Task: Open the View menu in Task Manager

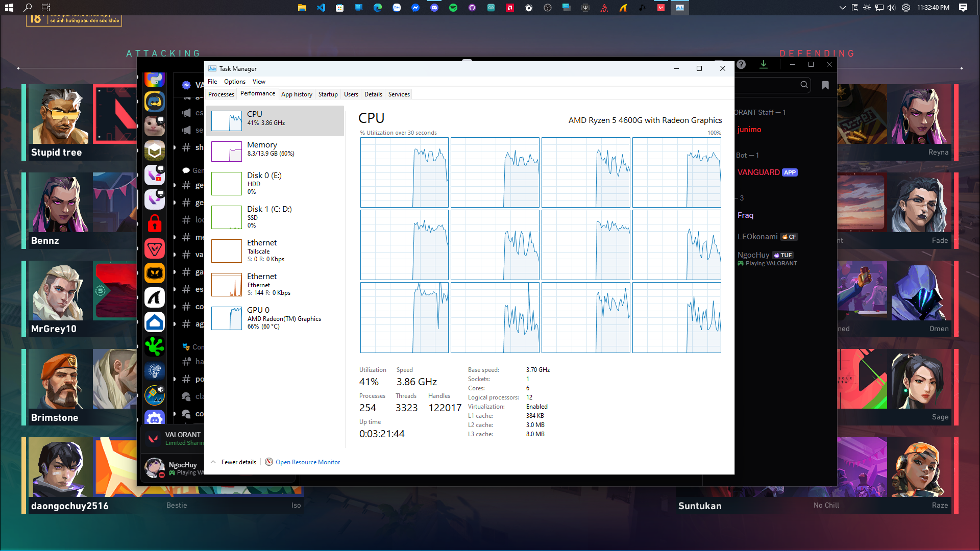Action: 259,82
